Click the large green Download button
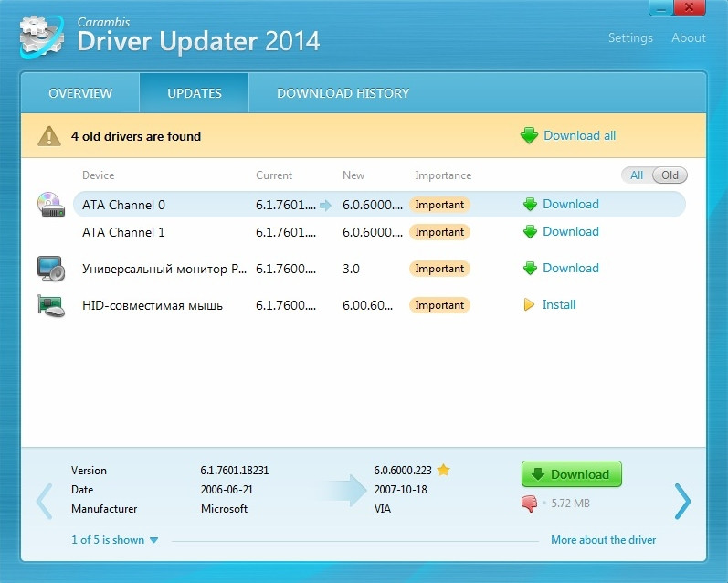Image resolution: width=728 pixels, height=583 pixels. [x=572, y=474]
